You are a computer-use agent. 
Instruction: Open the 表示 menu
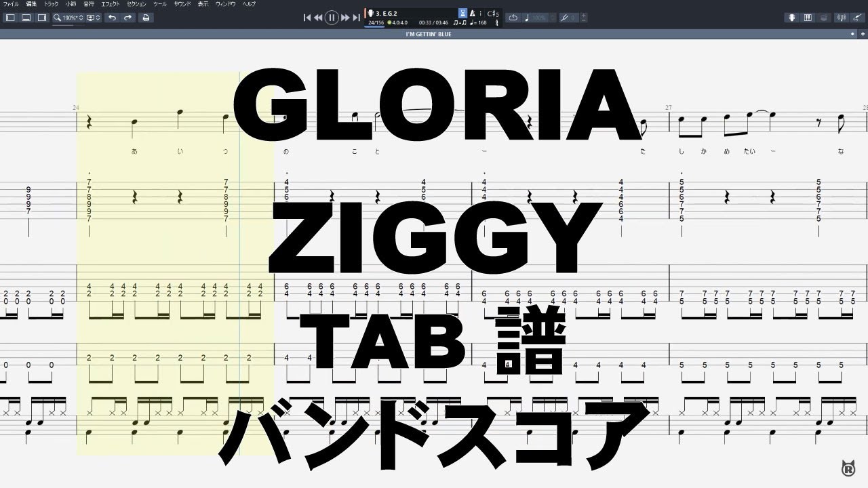coord(203,4)
